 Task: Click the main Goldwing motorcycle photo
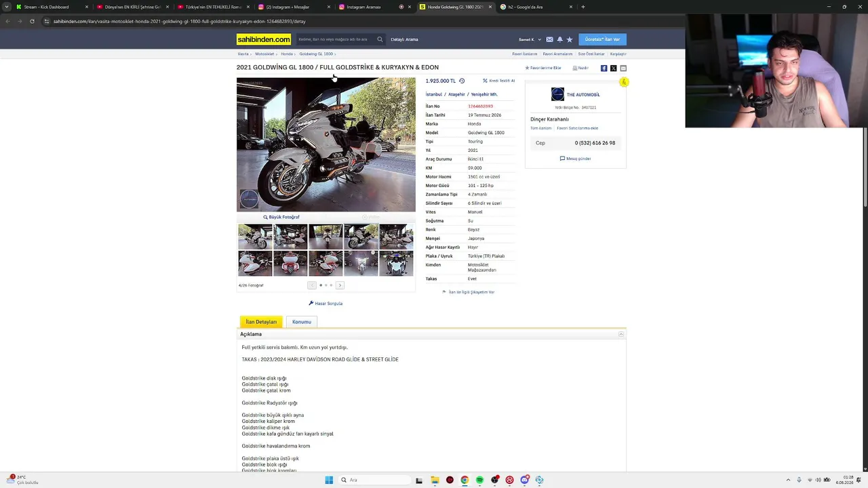click(x=326, y=144)
